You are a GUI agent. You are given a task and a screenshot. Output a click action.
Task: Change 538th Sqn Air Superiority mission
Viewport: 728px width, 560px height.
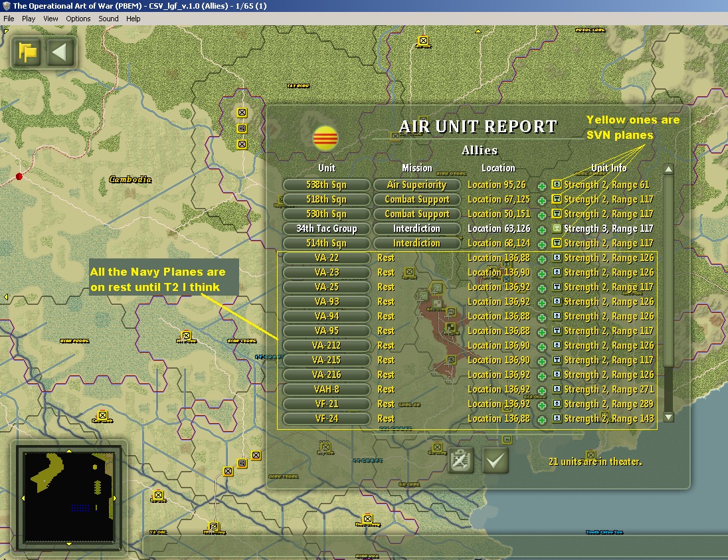click(417, 185)
